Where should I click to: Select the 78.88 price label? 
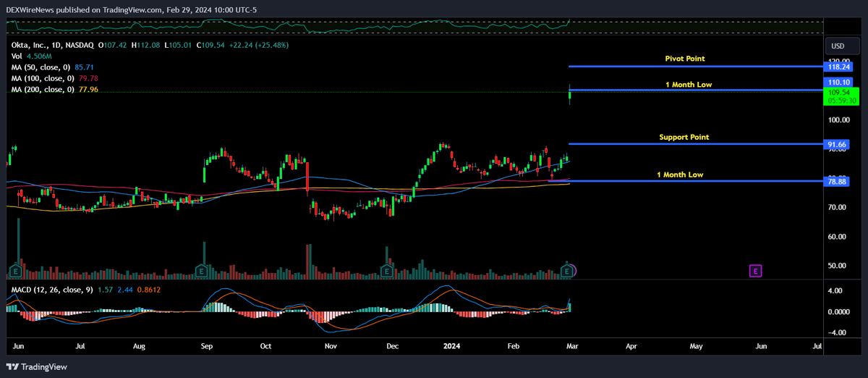[838, 181]
